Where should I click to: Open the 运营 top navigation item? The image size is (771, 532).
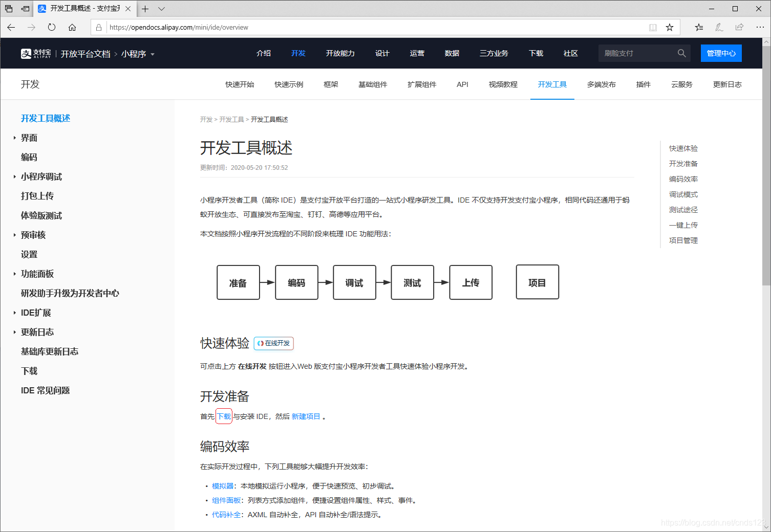417,53
